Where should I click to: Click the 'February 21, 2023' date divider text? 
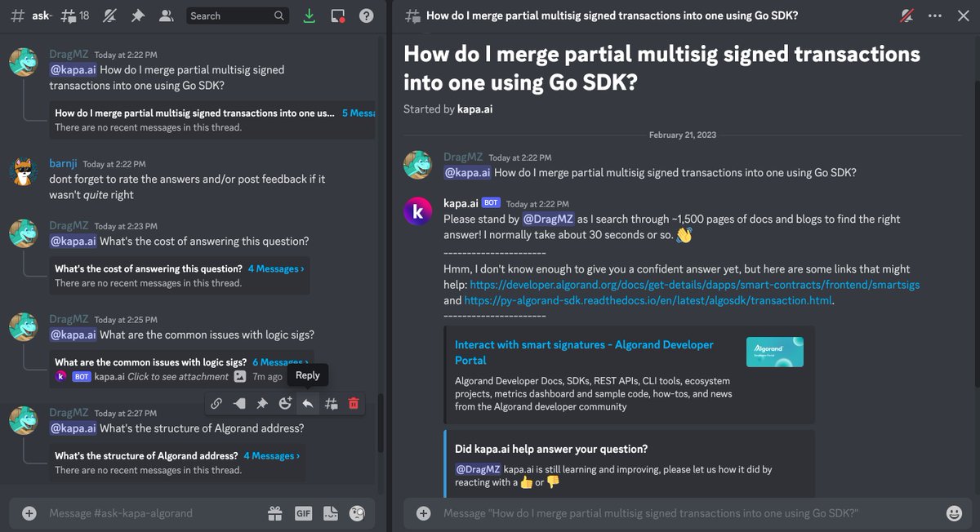(x=683, y=135)
